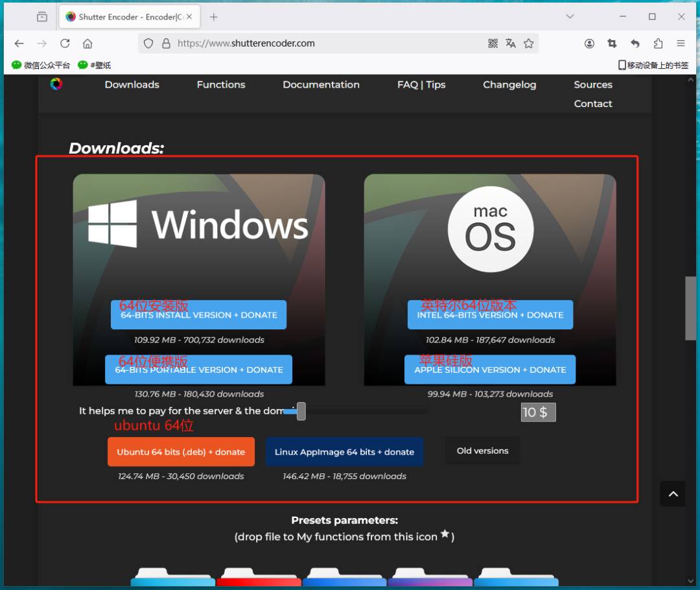Open the browser hamburger menu
The width and height of the screenshot is (700, 590).
(x=681, y=43)
